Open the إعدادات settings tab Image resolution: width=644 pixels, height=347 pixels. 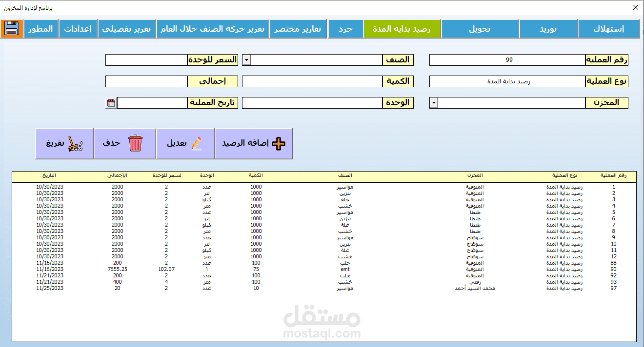pyautogui.click(x=78, y=29)
